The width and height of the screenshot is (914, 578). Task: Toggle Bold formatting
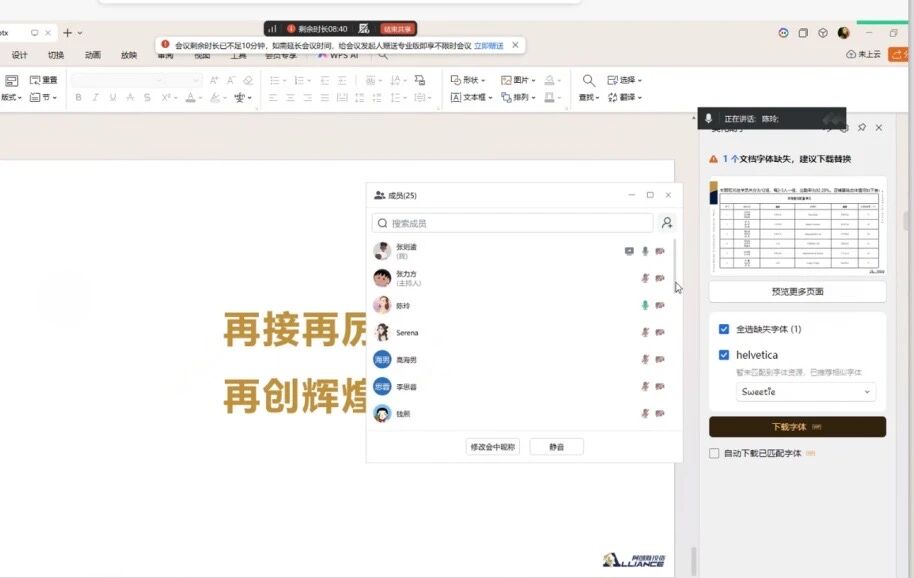[x=79, y=97]
